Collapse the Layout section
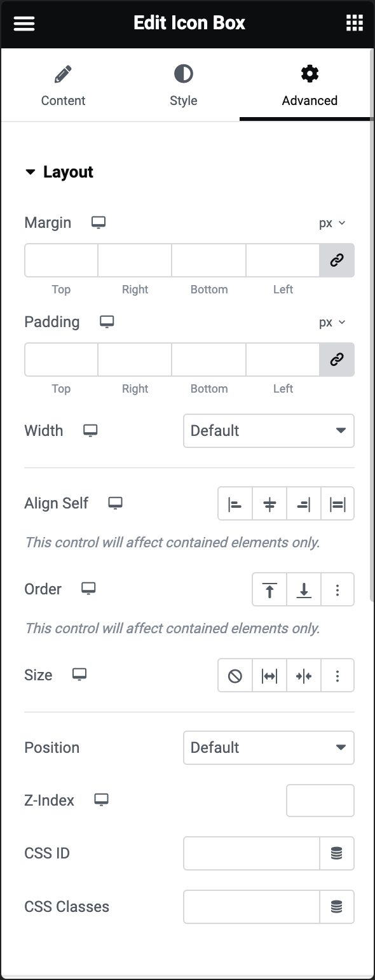Screen dimensions: 375x980 tap(31, 172)
